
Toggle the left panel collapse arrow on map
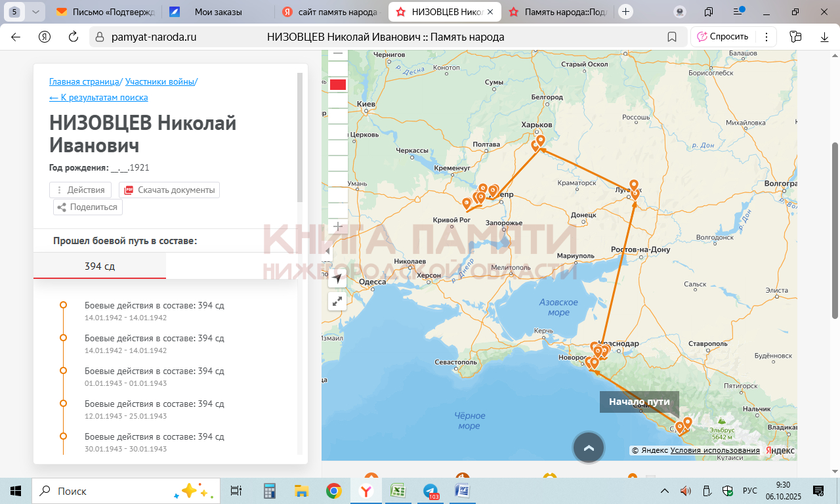(x=328, y=251)
